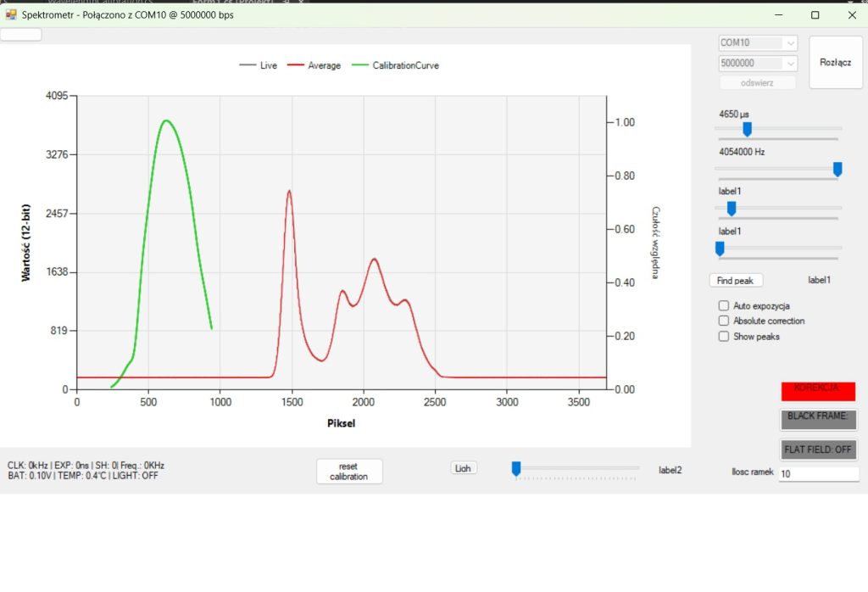Click the Spektrometr app icon in title bar

tap(11, 14)
